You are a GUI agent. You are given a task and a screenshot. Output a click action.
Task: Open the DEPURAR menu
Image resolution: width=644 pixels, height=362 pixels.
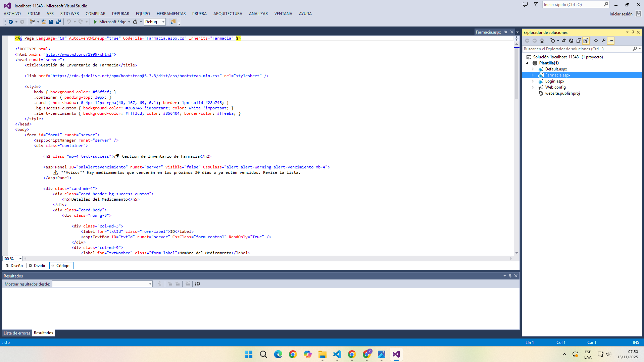[120, 14]
